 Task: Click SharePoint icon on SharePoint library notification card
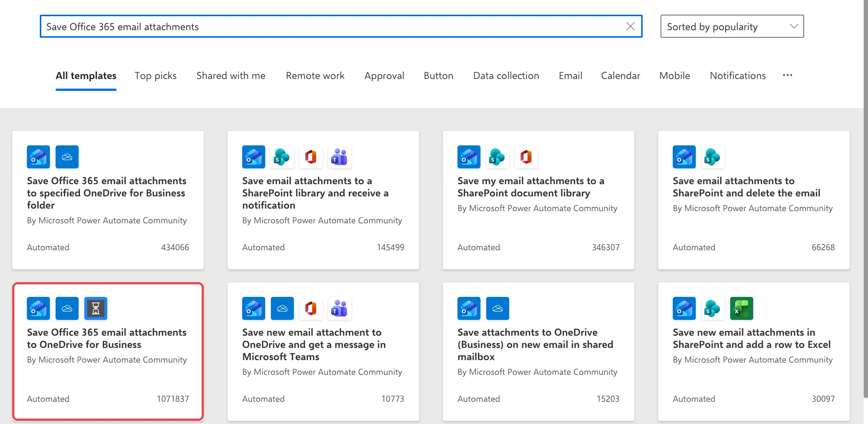[x=282, y=157]
